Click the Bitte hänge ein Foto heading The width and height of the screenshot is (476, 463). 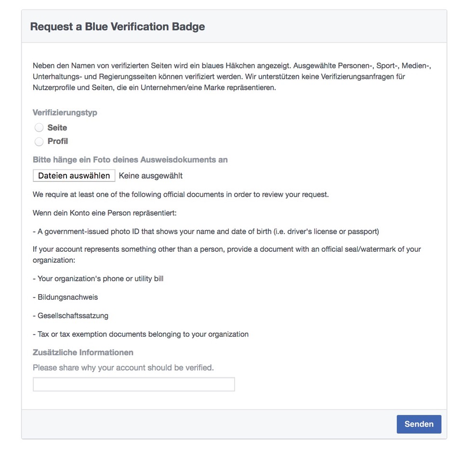pos(130,159)
